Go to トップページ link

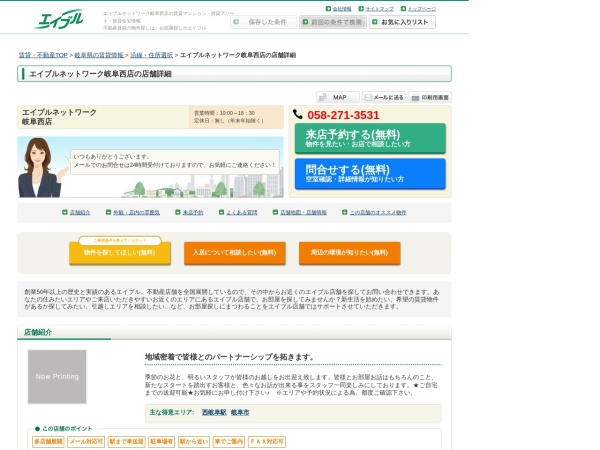coord(422,8)
